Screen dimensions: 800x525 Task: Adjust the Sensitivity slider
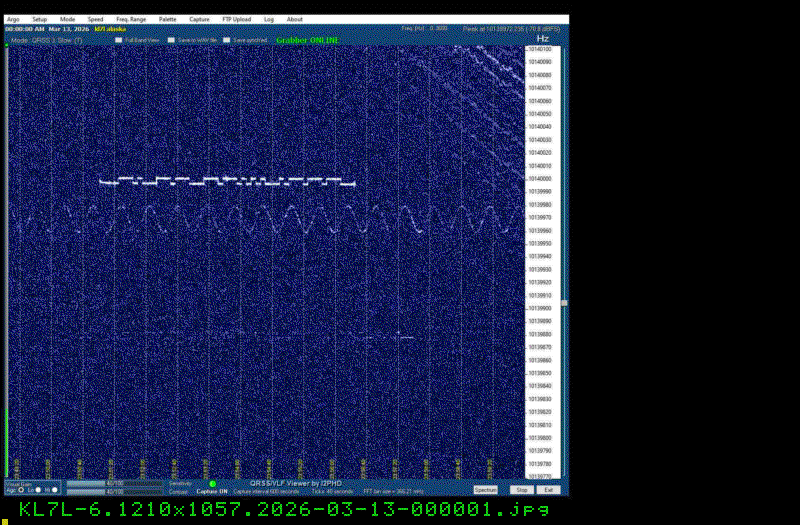pos(112,483)
